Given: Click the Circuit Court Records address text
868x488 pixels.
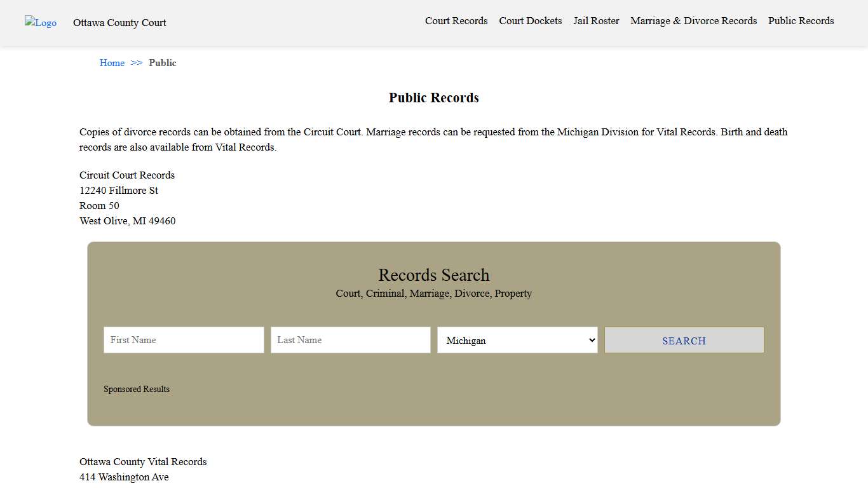Looking at the screenshot, I should [x=127, y=175].
